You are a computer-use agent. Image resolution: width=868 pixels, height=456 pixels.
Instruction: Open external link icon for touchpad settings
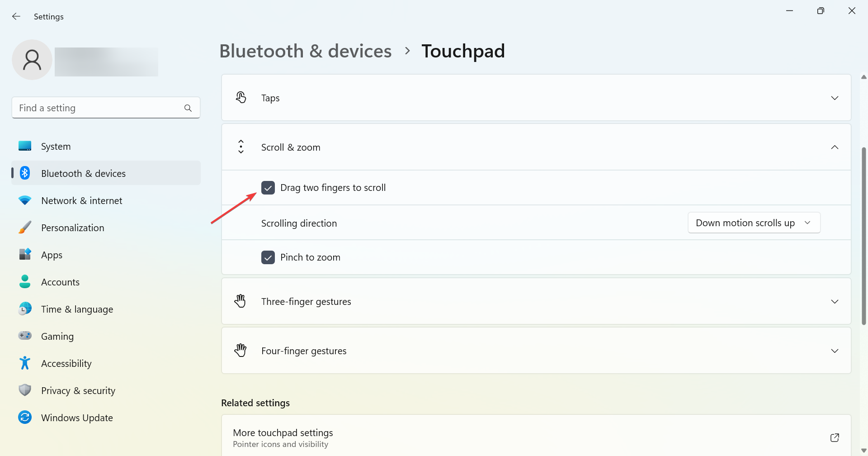[835, 437]
